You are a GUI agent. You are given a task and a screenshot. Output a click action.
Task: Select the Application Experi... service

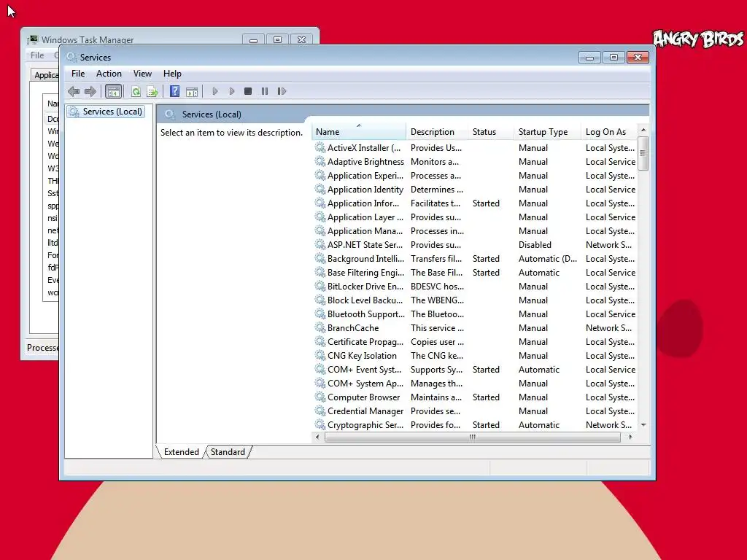[x=475, y=176]
